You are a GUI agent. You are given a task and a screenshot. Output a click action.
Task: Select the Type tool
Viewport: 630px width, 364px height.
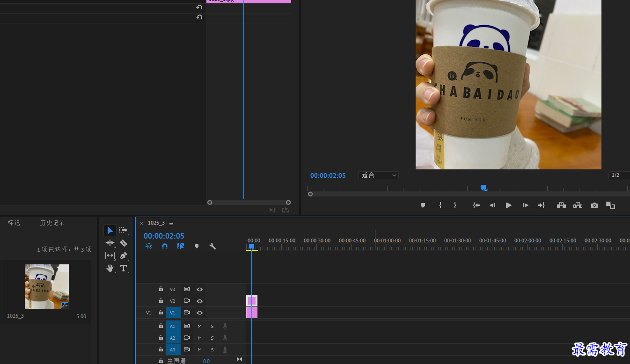(123, 268)
